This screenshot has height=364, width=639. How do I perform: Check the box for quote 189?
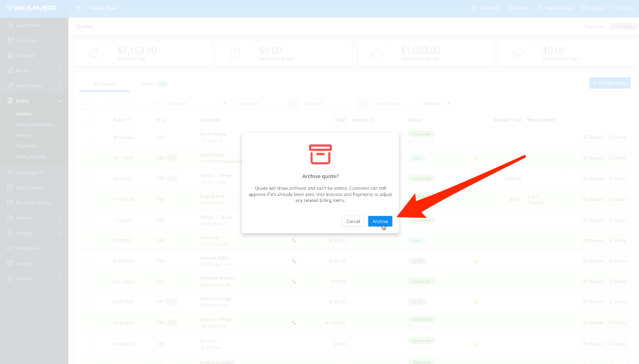point(90,158)
